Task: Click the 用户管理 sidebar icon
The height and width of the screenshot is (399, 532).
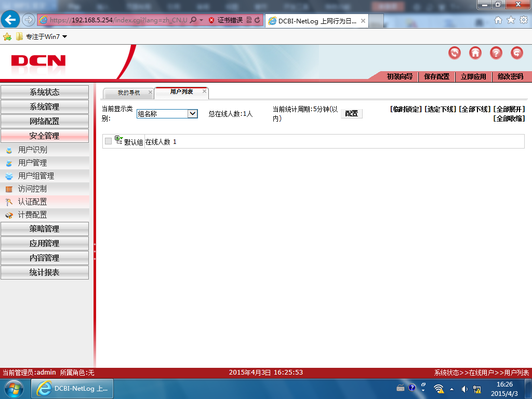Action: point(9,163)
